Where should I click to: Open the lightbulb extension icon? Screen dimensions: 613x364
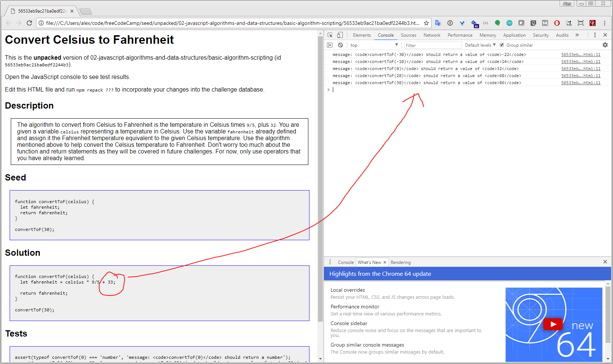click(533, 23)
